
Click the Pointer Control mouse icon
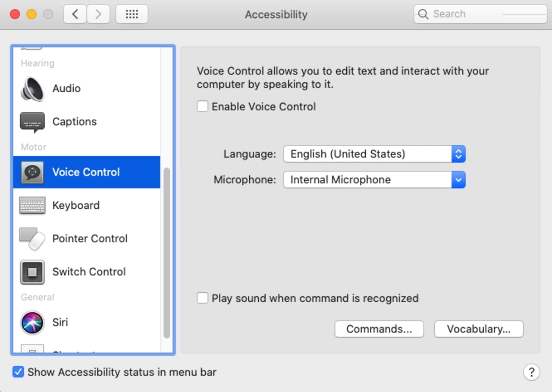[32, 239]
